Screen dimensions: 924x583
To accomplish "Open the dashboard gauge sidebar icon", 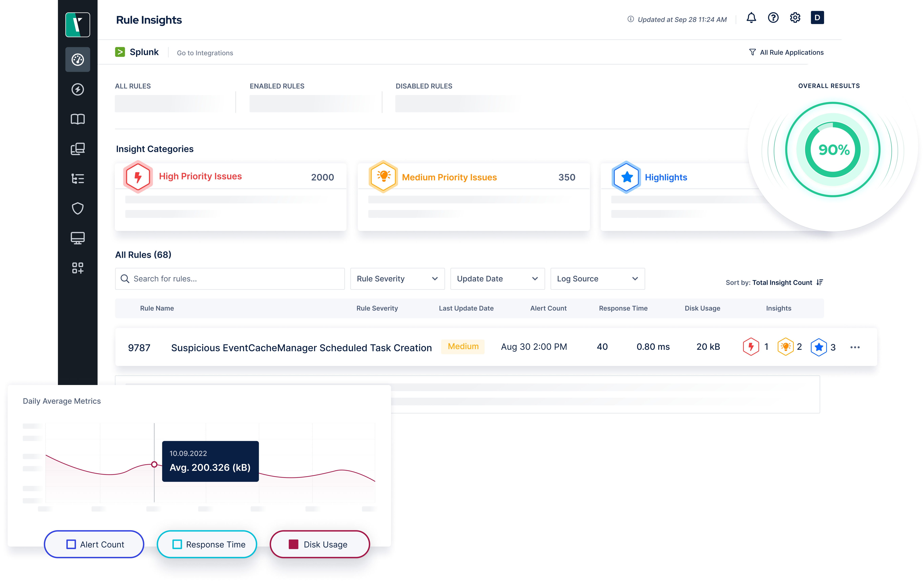I will pos(78,60).
